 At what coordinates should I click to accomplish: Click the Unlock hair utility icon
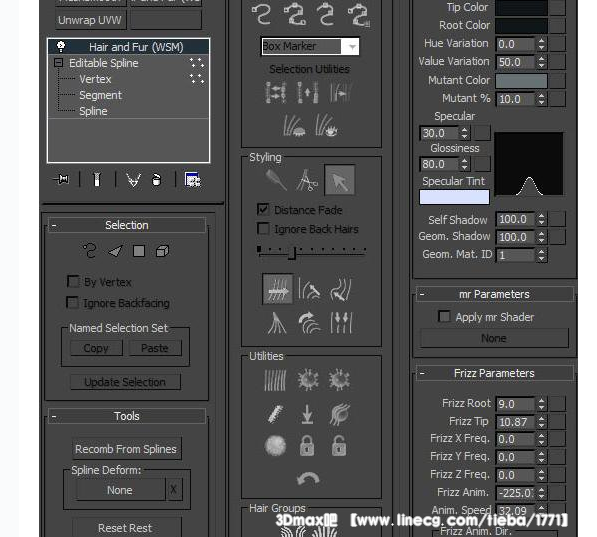pyautogui.click(x=339, y=446)
